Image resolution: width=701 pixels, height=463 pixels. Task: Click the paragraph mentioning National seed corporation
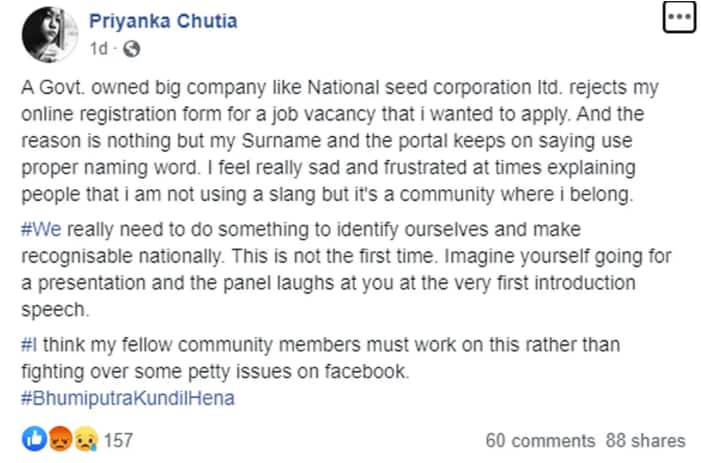coord(340,141)
